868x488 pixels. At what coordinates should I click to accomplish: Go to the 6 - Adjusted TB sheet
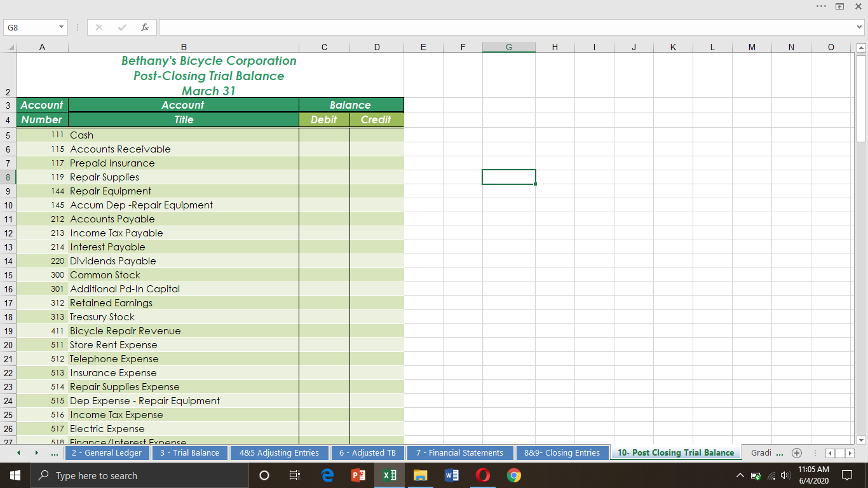[x=367, y=453]
